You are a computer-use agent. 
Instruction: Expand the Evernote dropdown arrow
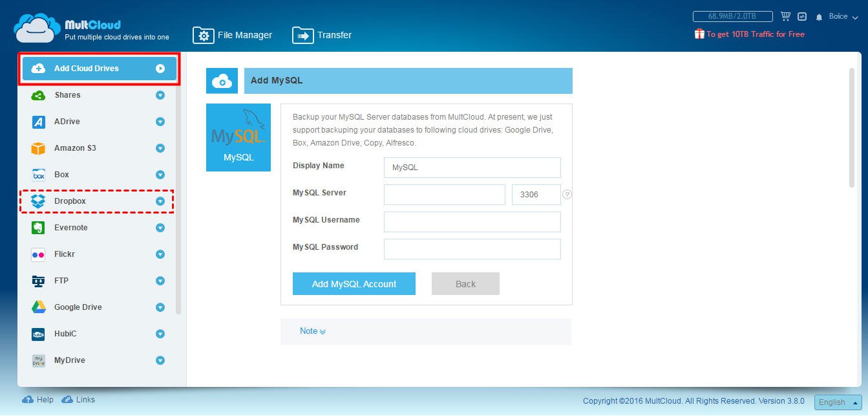point(160,228)
